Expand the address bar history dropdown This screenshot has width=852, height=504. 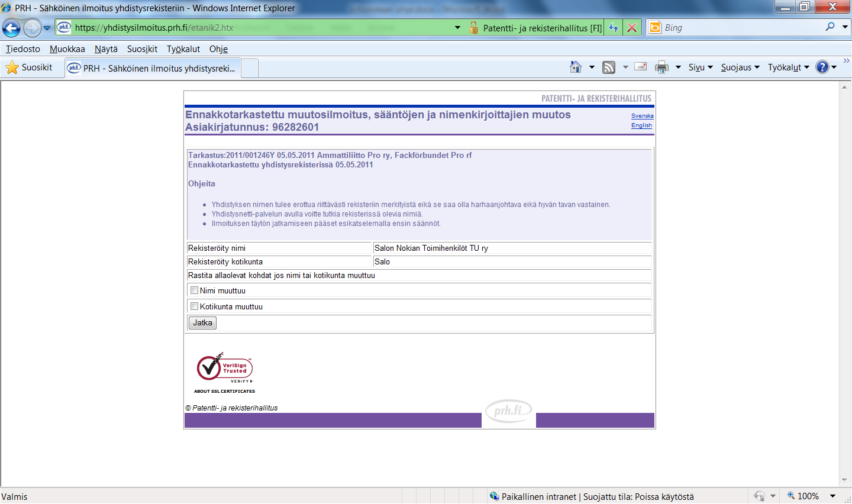tap(457, 28)
